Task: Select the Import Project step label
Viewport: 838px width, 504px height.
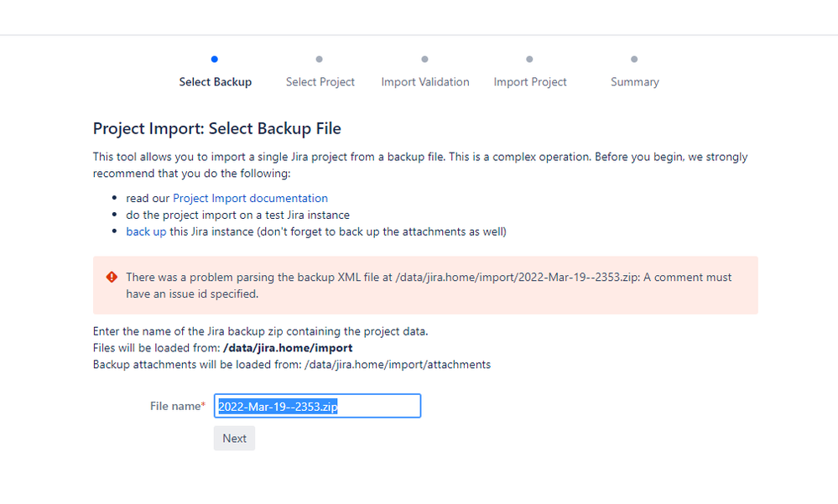Action: pos(529,82)
